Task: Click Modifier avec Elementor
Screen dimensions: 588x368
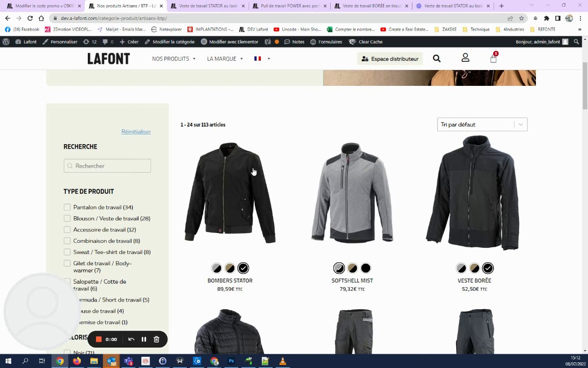Action: point(230,42)
